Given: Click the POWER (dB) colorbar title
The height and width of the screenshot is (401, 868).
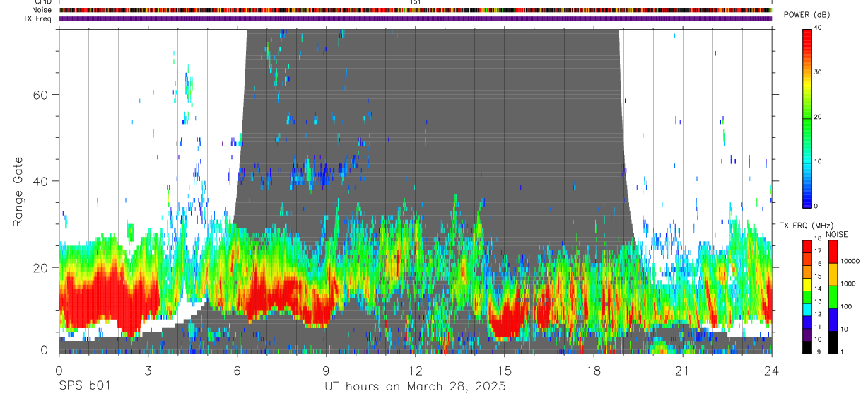Looking at the screenshot, I should click(x=807, y=16).
